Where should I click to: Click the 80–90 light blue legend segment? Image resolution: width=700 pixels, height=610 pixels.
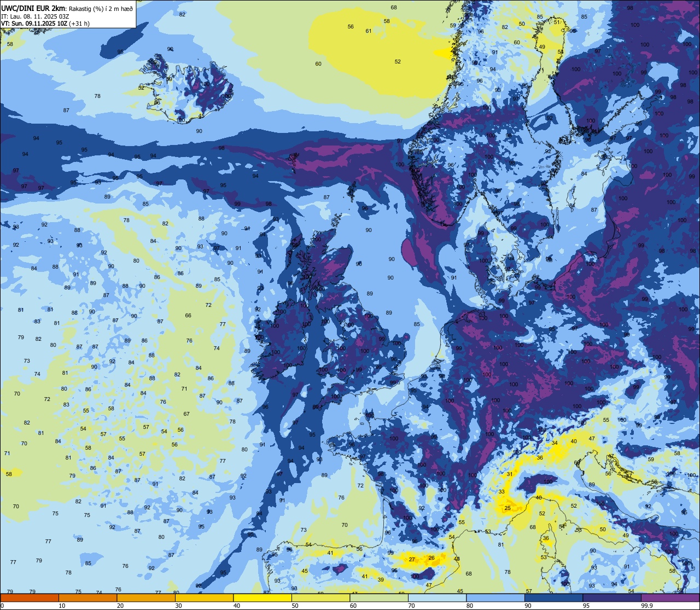coord(495,597)
